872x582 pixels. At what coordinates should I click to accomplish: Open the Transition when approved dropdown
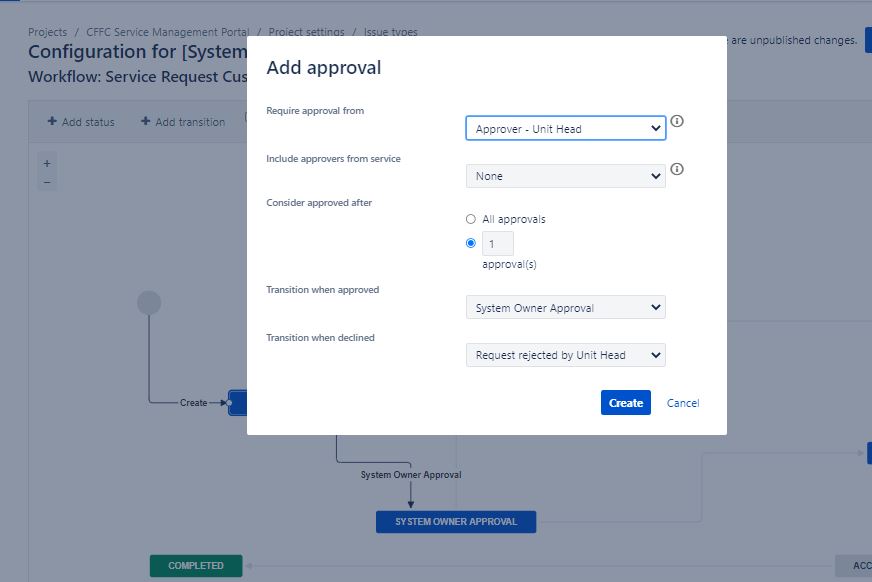tap(566, 307)
